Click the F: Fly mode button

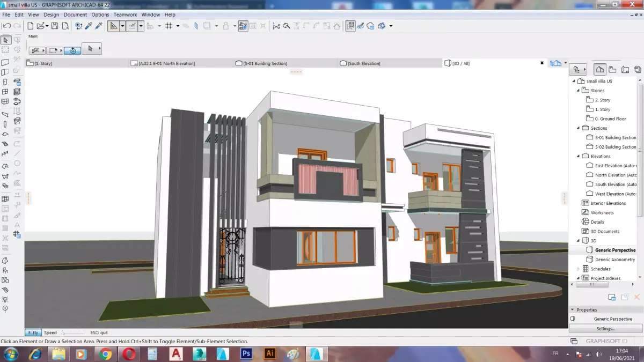point(32,333)
